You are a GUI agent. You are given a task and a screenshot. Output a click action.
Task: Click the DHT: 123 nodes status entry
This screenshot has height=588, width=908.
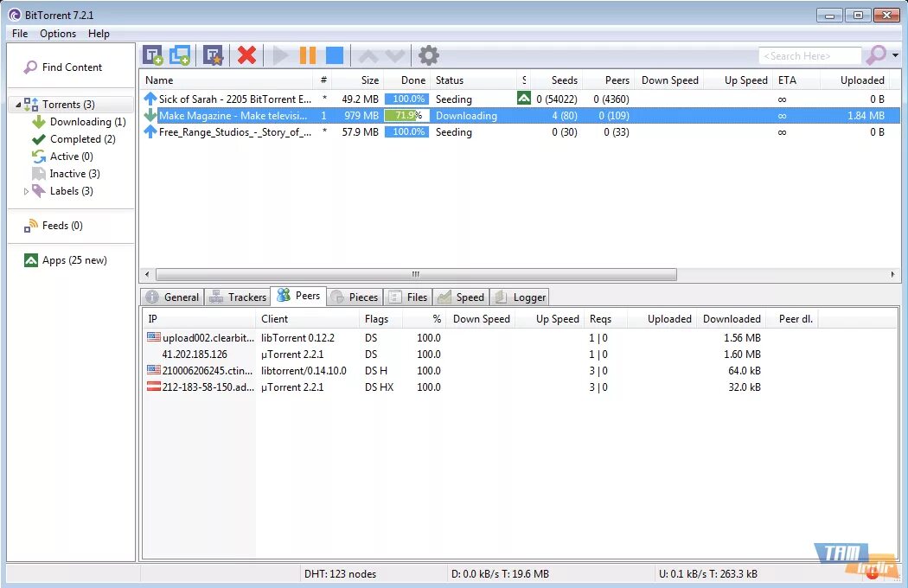click(x=341, y=574)
